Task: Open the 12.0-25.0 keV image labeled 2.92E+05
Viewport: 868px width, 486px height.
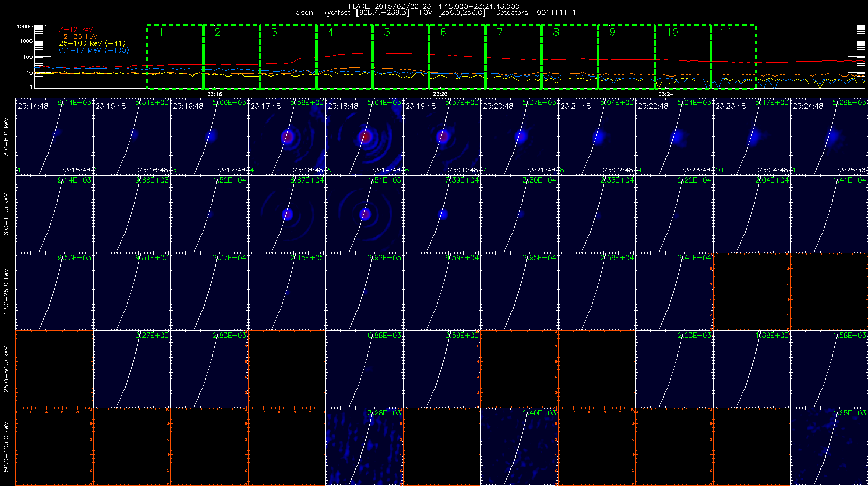Action: pos(364,292)
